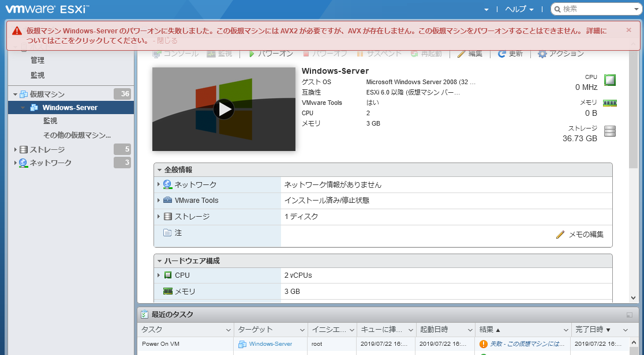Select 監視 under Windows-Server
This screenshot has height=355, width=644.
click(x=50, y=121)
